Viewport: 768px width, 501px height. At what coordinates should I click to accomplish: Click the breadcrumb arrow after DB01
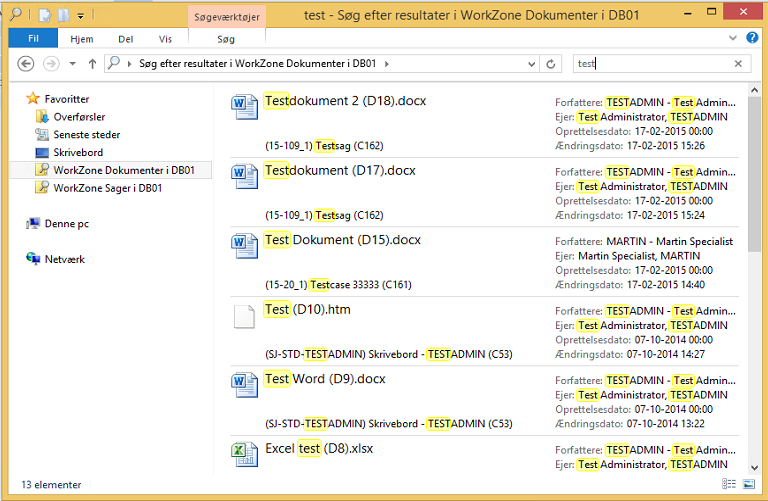point(386,64)
